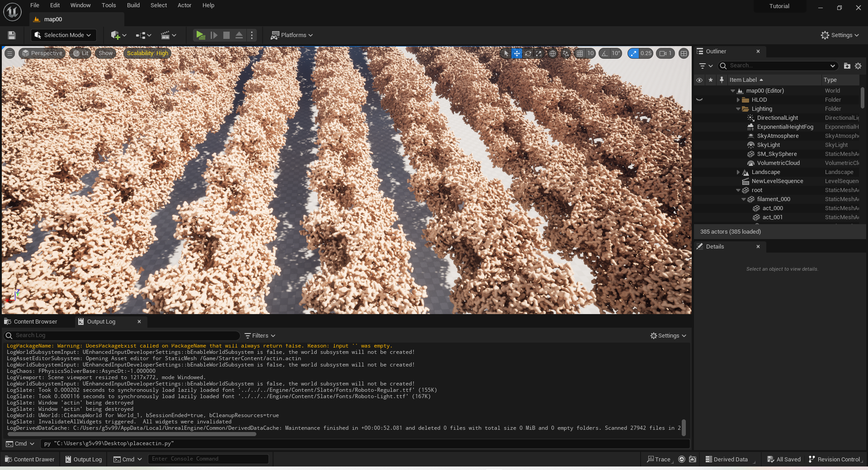The image size is (868, 470).
Task: Open the Content Drawer
Action: pyautogui.click(x=30, y=459)
